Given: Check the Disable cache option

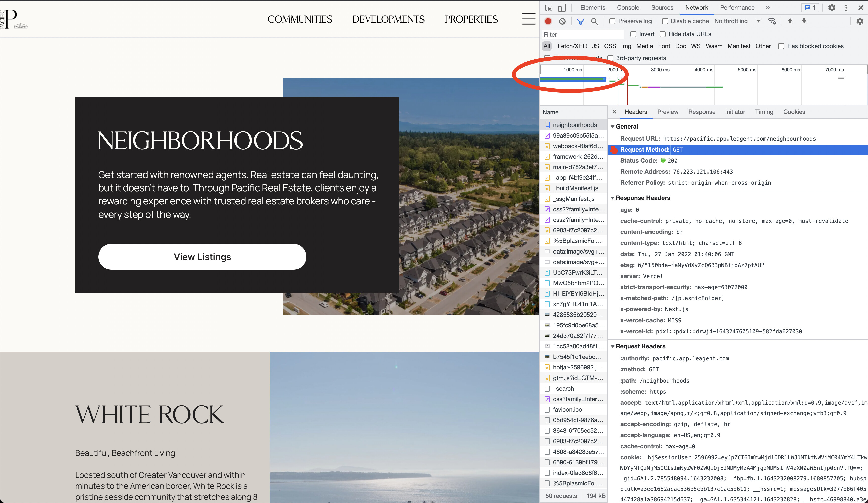Looking at the screenshot, I should click(665, 21).
